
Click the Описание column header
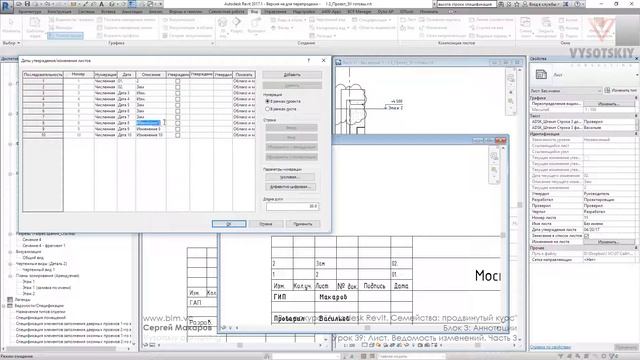coord(151,75)
